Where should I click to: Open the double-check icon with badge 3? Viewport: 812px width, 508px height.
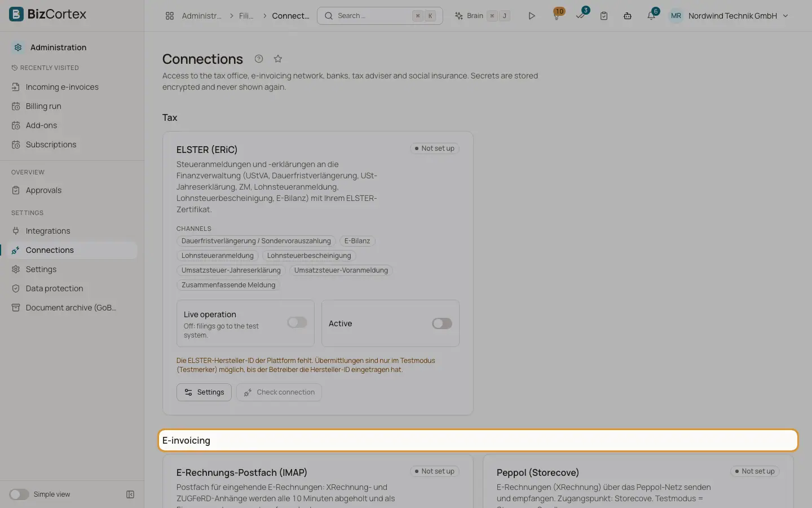tap(581, 16)
